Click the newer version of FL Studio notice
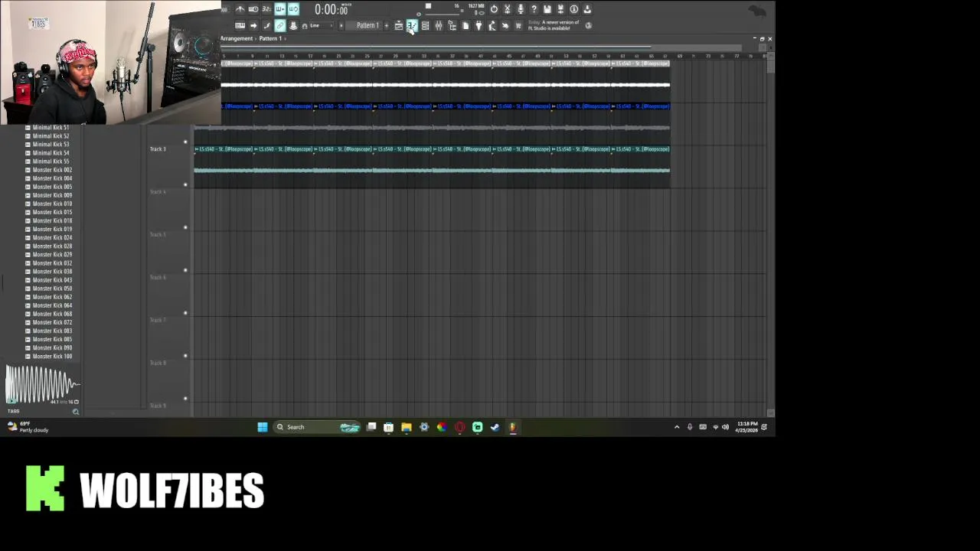The width and height of the screenshot is (980, 551). point(554,25)
